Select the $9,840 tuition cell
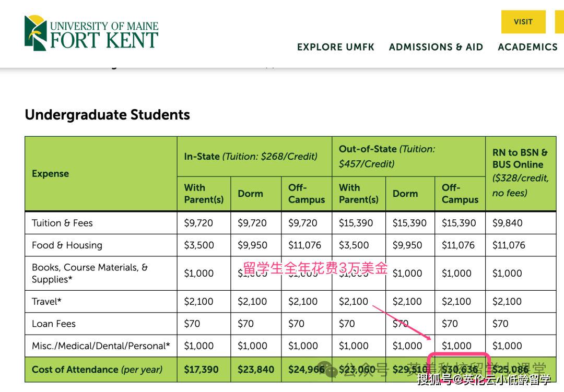 (x=507, y=223)
